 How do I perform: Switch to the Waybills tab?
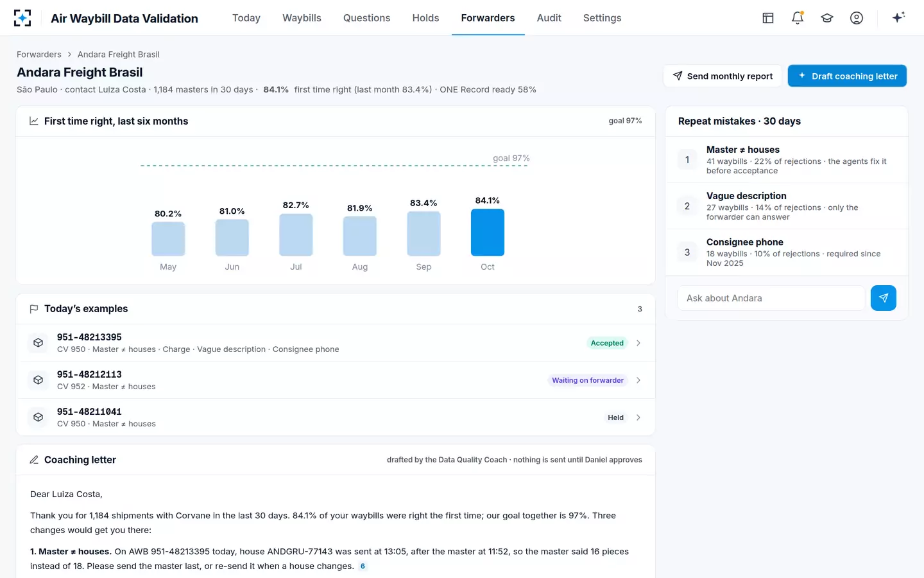302,18
